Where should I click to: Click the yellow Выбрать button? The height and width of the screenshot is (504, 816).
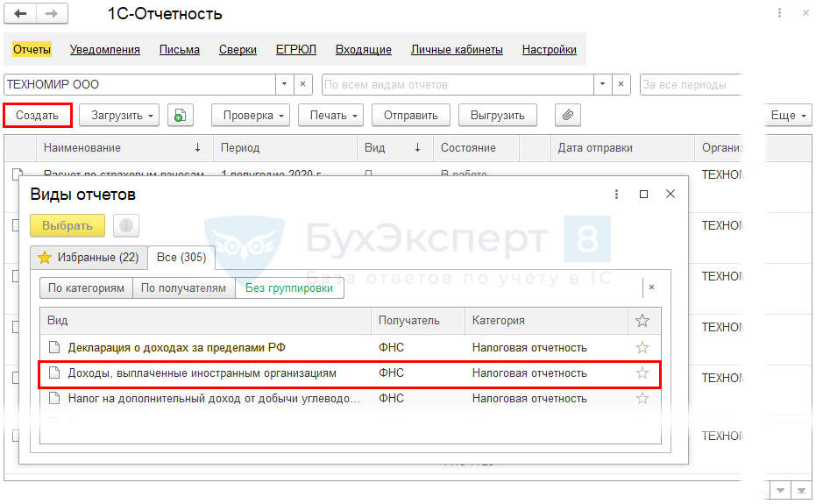coord(67,225)
